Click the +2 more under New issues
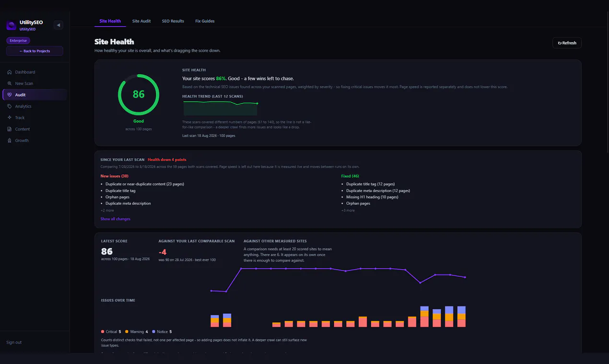This screenshot has height=364, width=609. pos(107,210)
